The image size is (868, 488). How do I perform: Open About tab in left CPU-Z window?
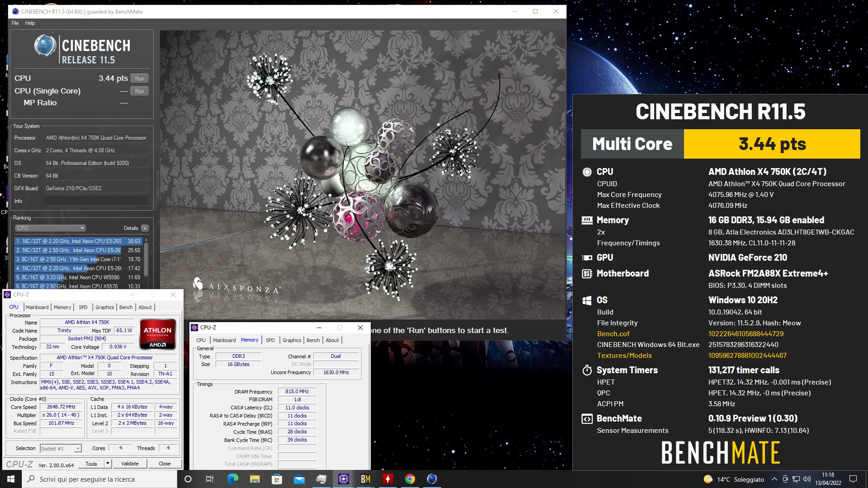tap(145, 307)
